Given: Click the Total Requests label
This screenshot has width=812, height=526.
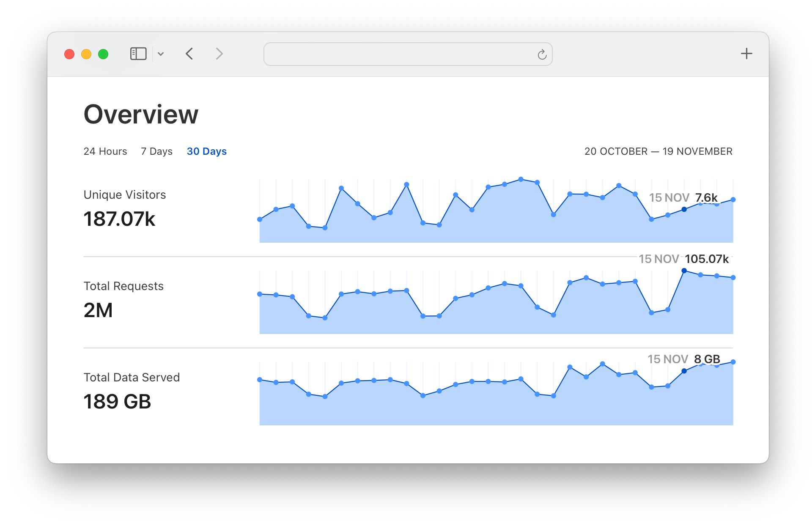Looking at the screenshot, I should (x=123, y=286).
